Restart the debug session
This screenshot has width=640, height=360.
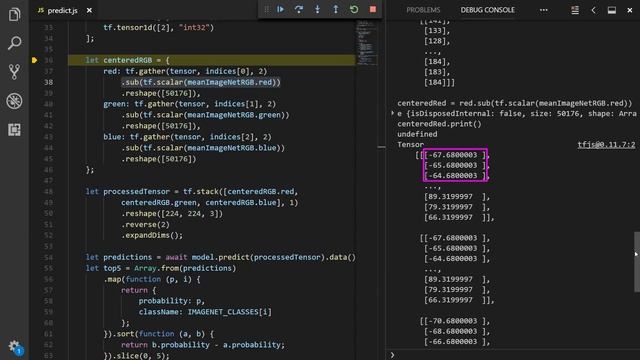354,9
